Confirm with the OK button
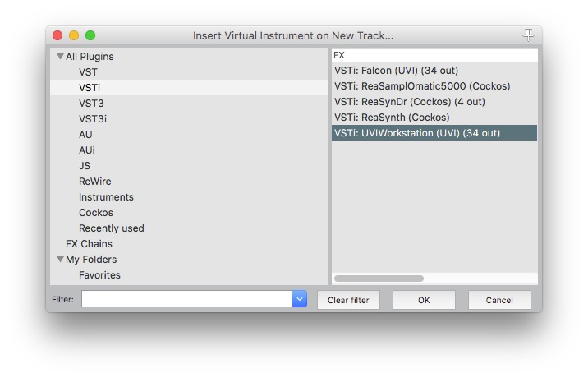 (424, 300)
